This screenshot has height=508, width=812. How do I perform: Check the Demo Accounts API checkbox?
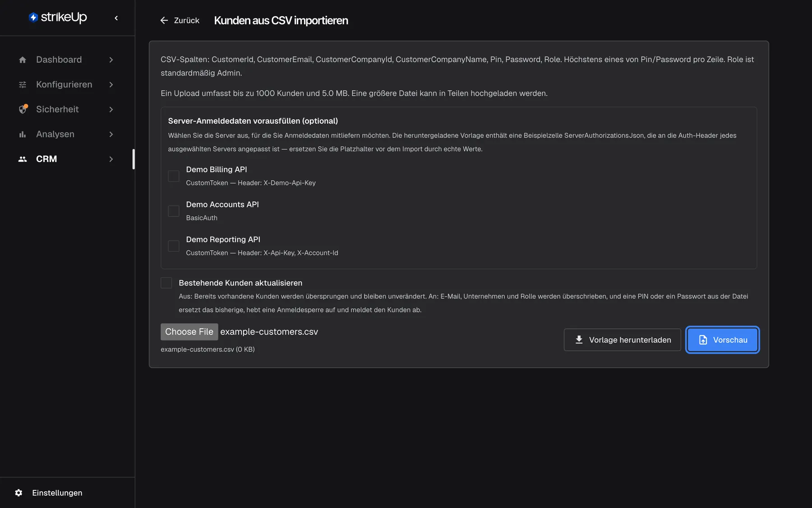tap(174, 211)
